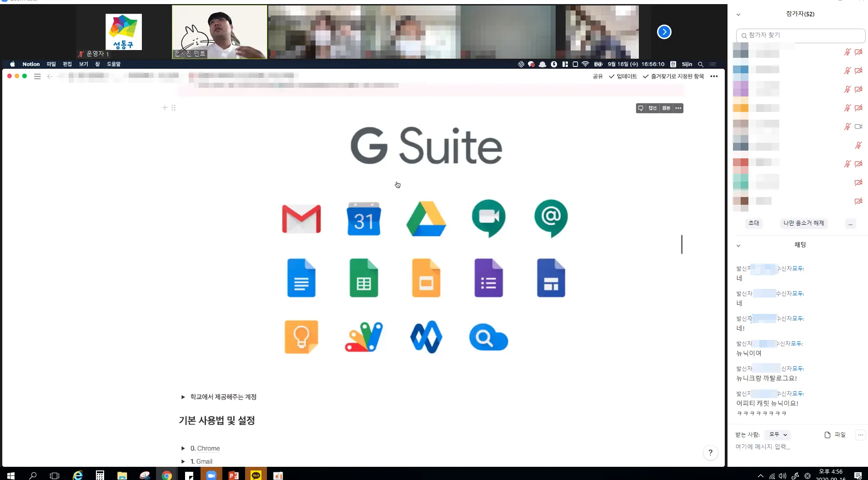This screenshot has height=480, width=868.
Task: Open the 파일 menu in mac menu bar
Action: pos(51,64)
